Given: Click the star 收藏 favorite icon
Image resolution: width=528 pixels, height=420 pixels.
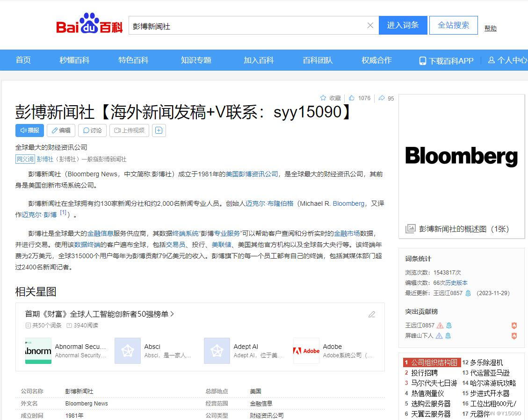Looking at the screenshot, I should (x=323, y=98).
